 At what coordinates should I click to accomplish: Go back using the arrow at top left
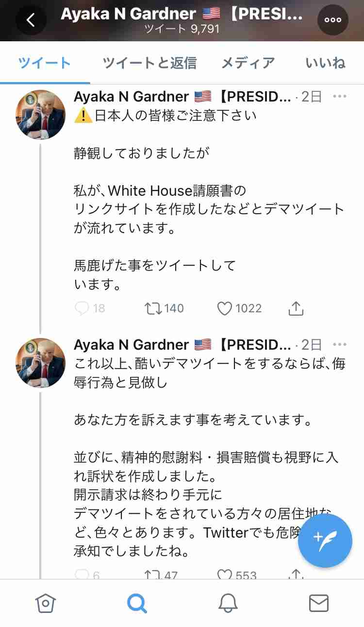31,20
